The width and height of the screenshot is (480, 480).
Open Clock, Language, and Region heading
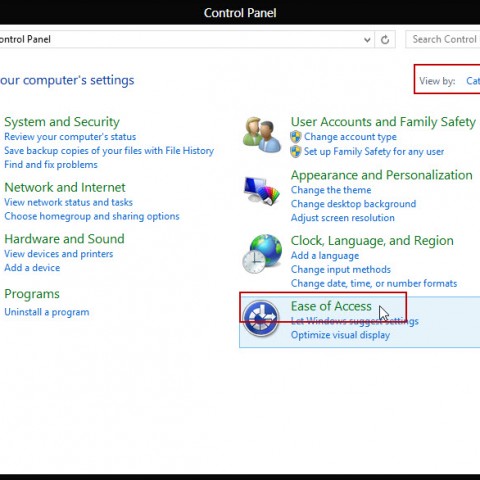[x=372, y=241]
